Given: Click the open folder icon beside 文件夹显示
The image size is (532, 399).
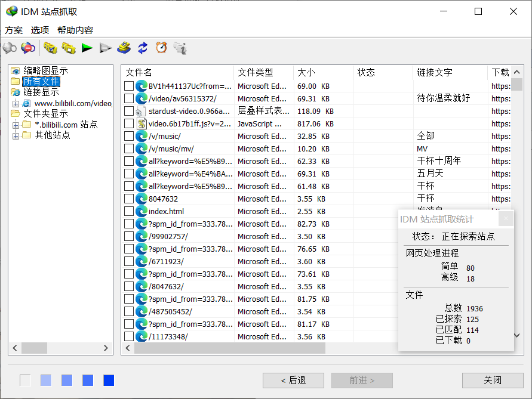Looking at the screenshot, I should pyautogui.click(x=16, y=113).
